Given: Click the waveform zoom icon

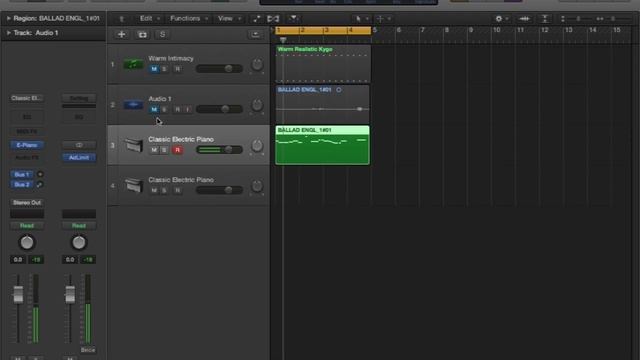Looking at the screenshot, I should [x=524, y=19].
